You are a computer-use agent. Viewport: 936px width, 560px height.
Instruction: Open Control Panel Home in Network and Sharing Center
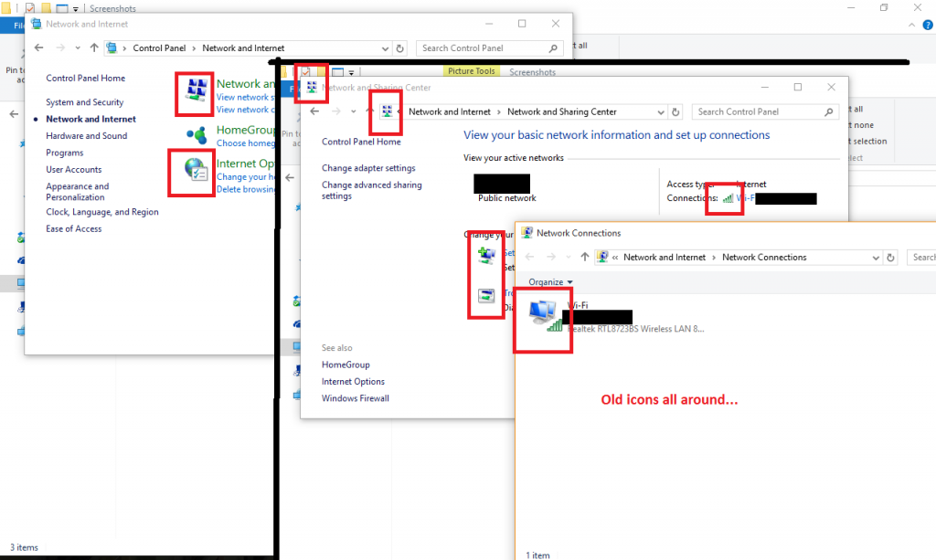coord(361,142)
